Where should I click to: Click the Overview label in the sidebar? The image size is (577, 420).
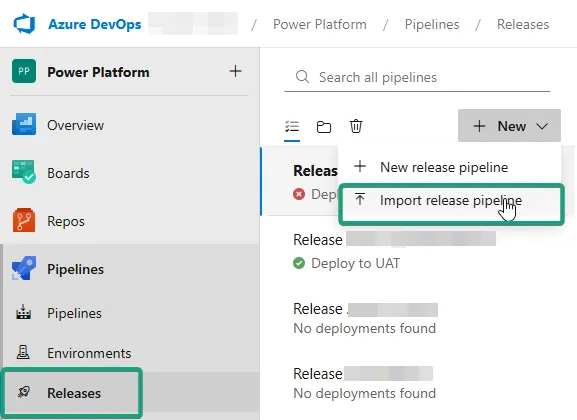click(x=75, y=125)
